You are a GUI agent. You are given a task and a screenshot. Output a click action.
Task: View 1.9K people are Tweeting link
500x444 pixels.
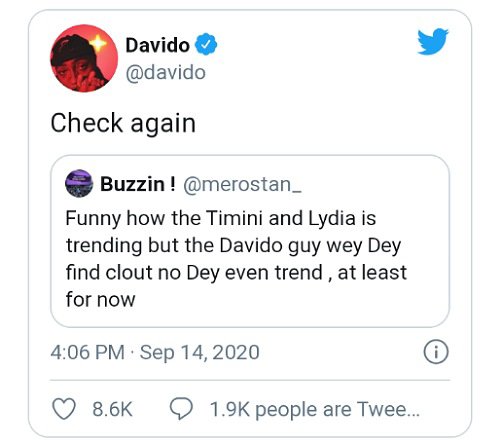[x=315, y=409]
